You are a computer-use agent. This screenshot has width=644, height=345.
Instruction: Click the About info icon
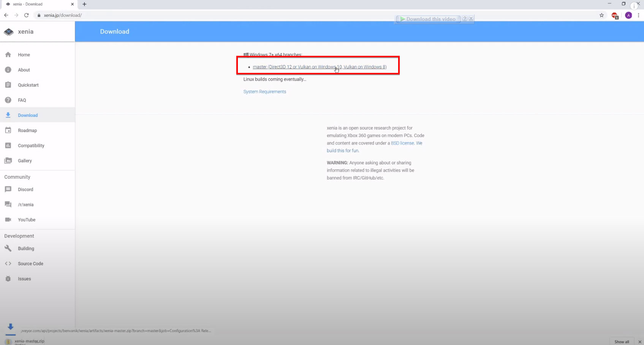click(8, 70)
